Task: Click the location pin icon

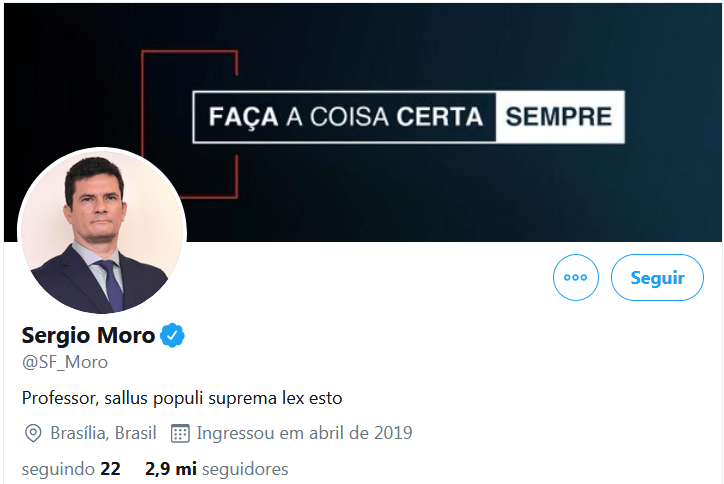Action: pos(33,433)
